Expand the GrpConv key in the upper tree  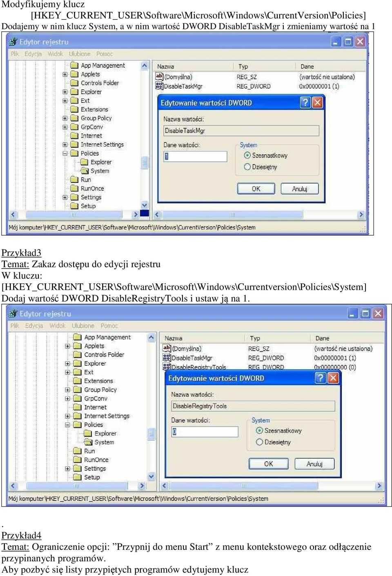click(65, 127)
